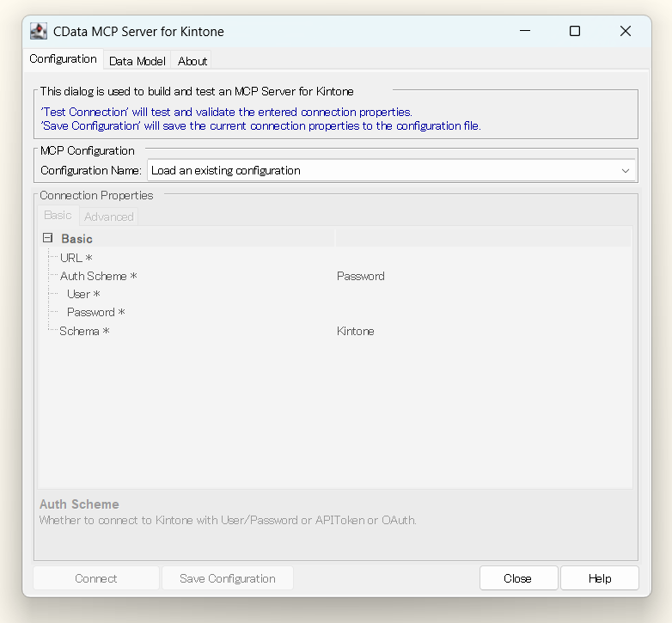Click the empty URL value field
Viewport: 672px width, 623px height.
click(483, 258)
